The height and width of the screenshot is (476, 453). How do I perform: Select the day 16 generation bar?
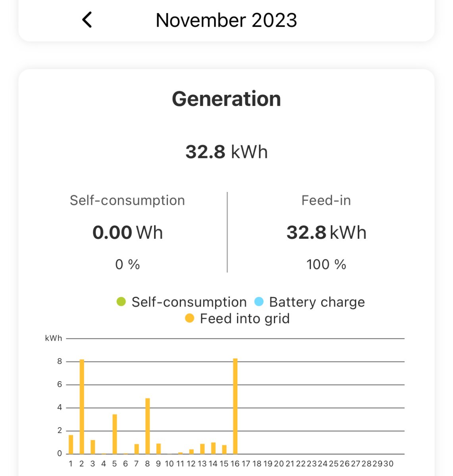(235, 406)
